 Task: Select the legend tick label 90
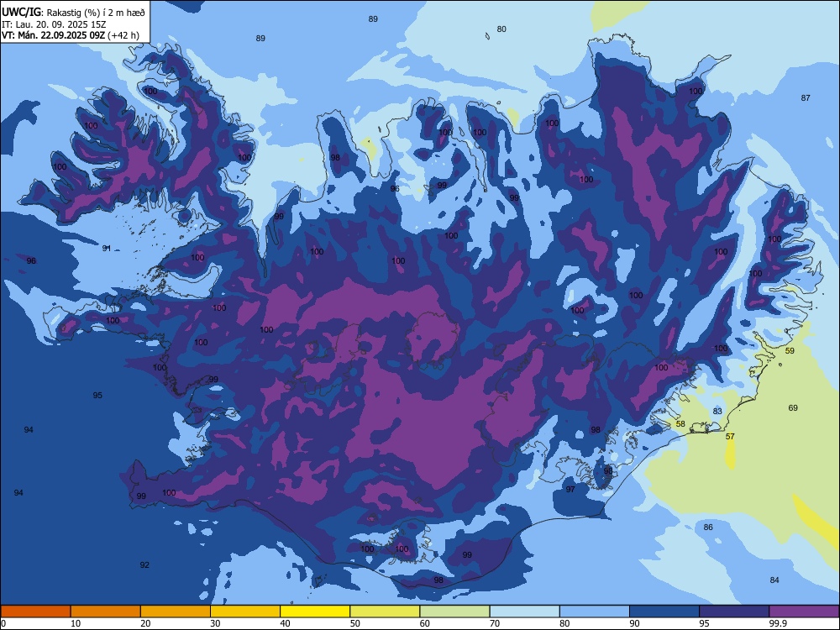[634, 623]
